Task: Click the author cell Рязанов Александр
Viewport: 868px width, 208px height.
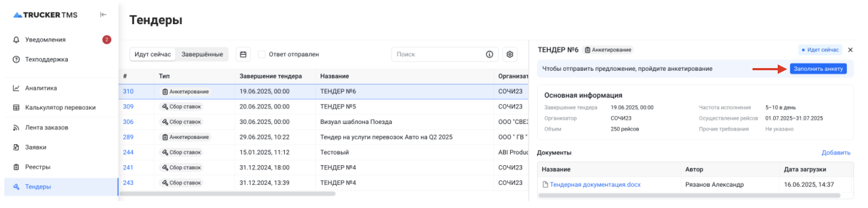Action: click(714, 185)
